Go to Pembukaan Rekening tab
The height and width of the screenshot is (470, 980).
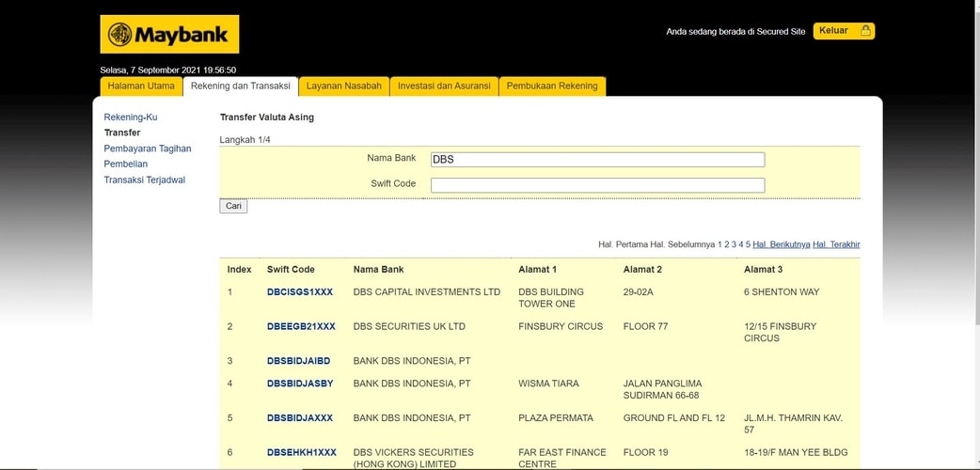tap(552, 86)
